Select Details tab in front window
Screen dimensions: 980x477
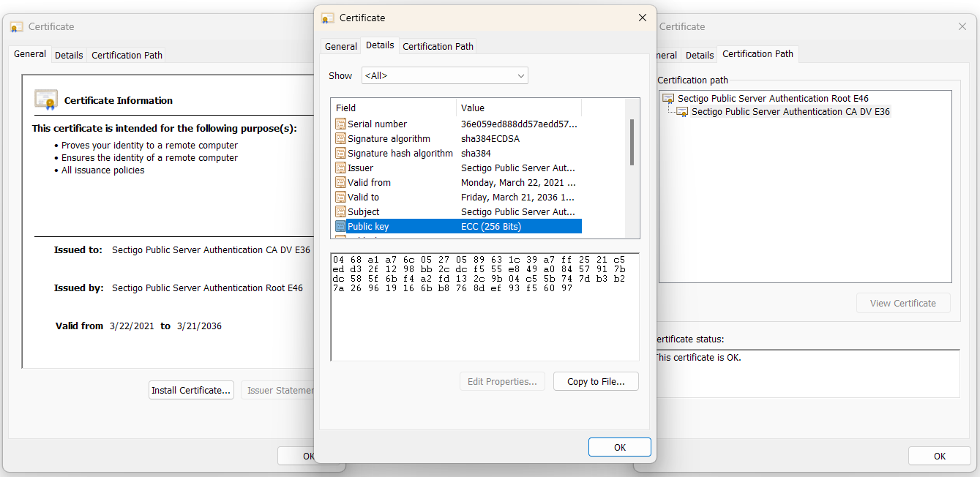(380, 45)
